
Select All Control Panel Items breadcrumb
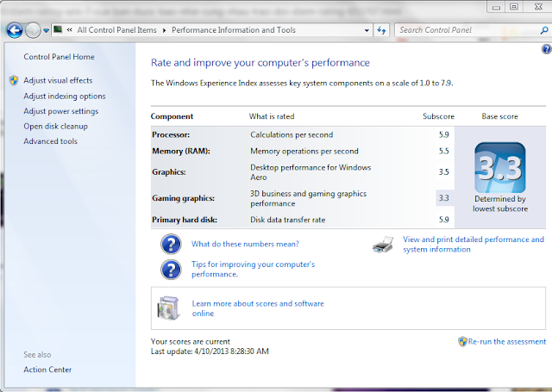pos(117,30)
